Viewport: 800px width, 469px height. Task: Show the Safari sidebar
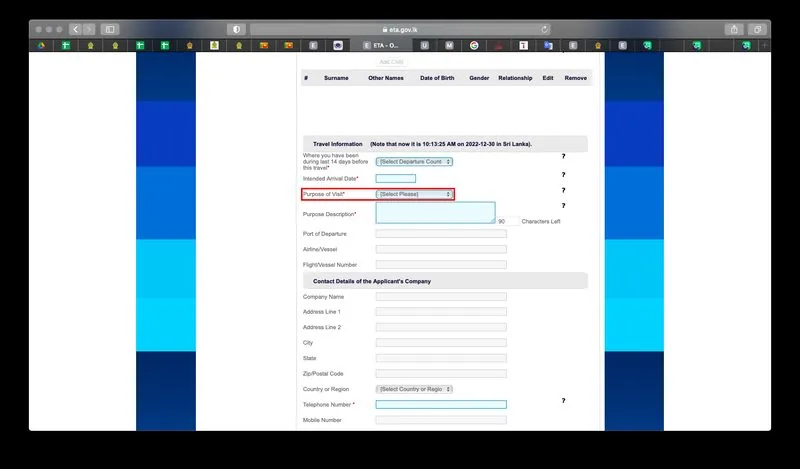[110, 29]
